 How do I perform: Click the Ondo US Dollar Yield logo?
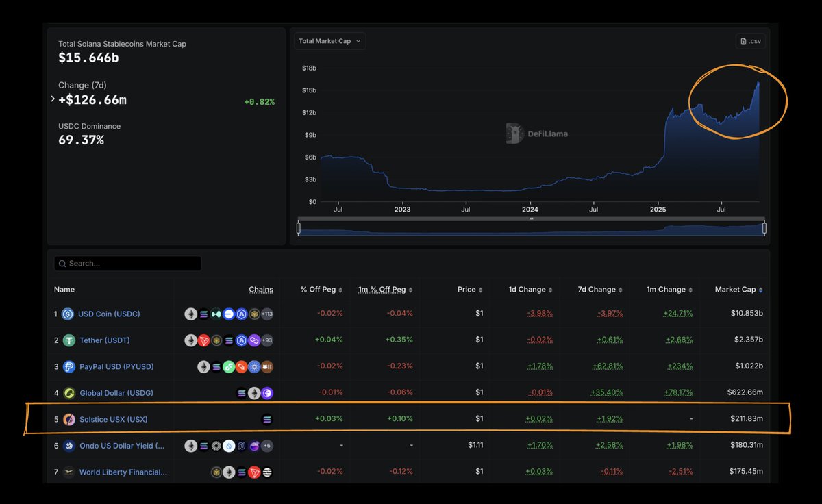point(69,446)
